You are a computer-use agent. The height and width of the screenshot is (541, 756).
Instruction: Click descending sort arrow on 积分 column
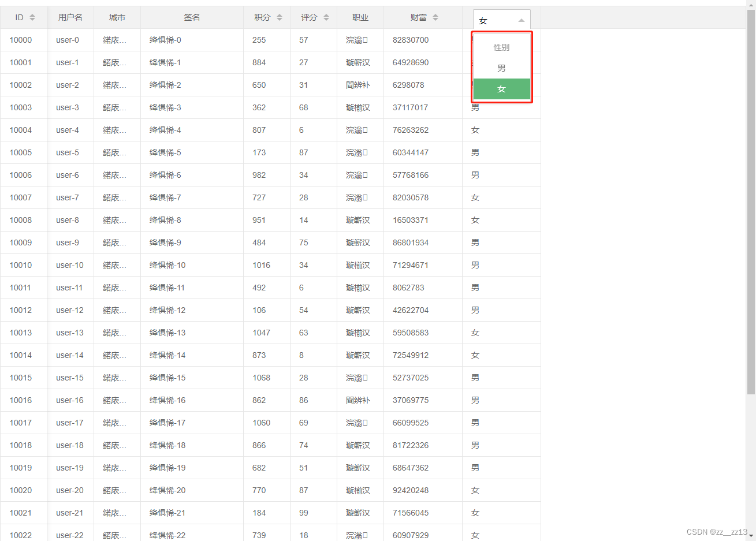(x=281, y=20)
